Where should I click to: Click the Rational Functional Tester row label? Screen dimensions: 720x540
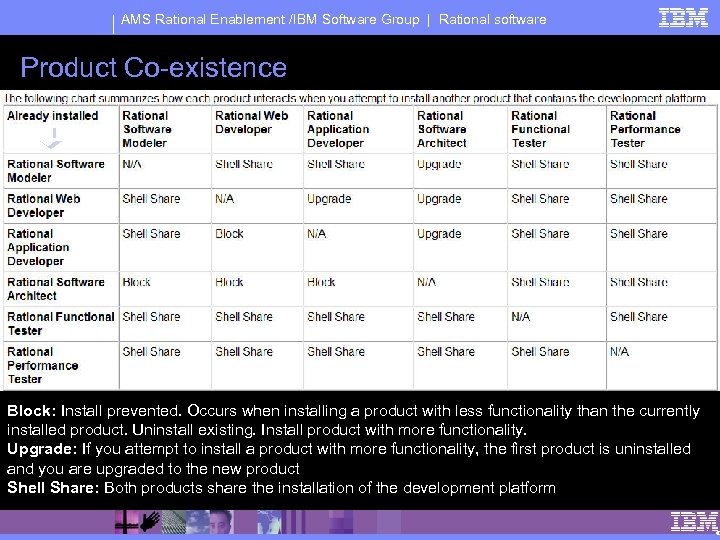point(61,324)
